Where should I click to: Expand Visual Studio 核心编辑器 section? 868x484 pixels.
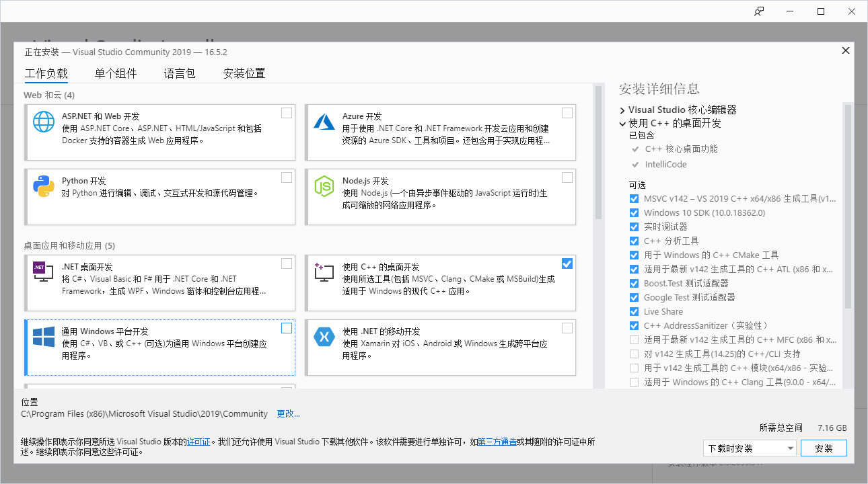tap(622, 110)
